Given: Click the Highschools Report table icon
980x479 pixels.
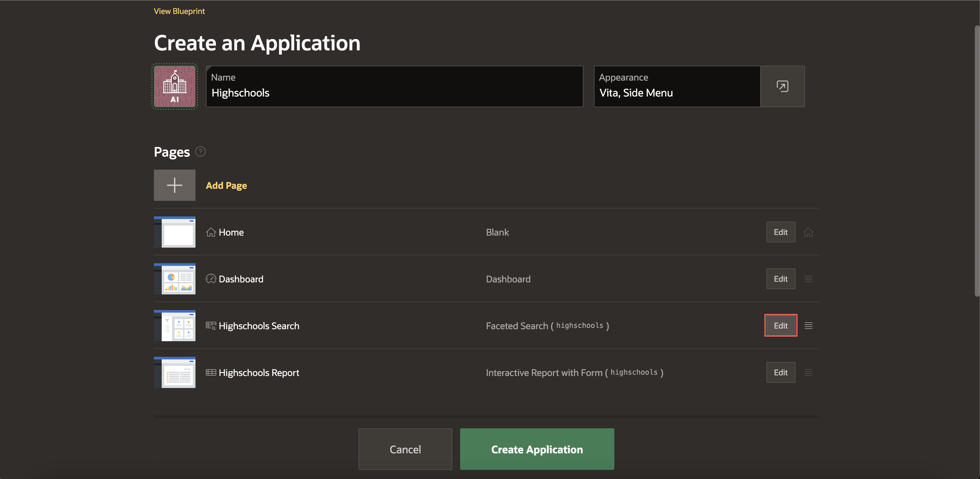Looking at the screenshot, I should [211, 372].
